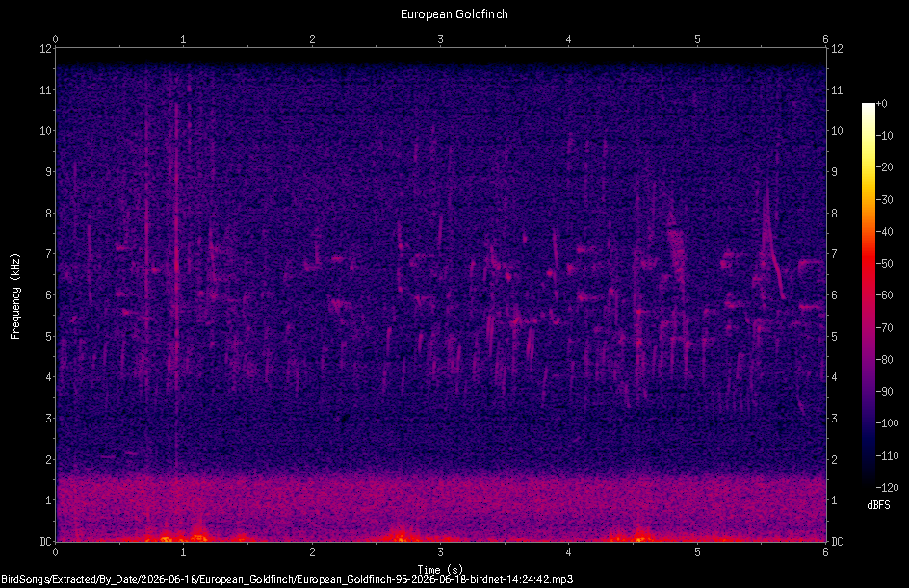Click the '-110' colorbar tick label

pyautogui.click(x=887, y=456)
